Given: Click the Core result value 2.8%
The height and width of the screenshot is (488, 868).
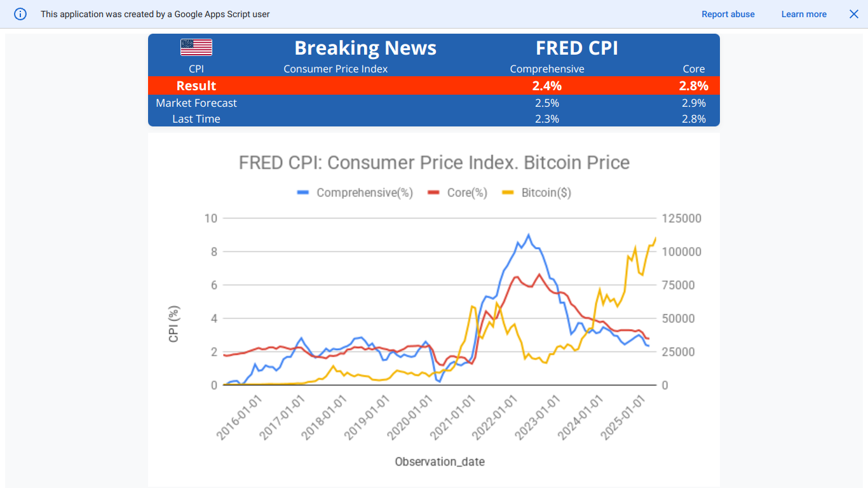Looking at the screenshot, I should pos(693,86).
